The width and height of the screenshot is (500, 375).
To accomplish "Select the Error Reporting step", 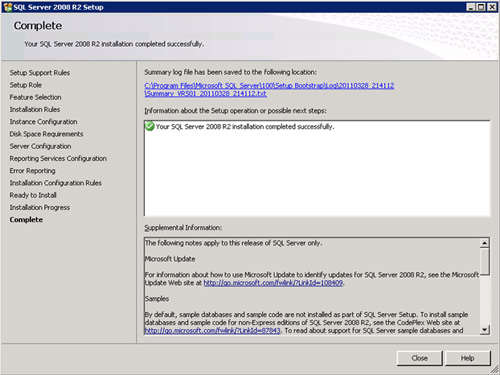I will [32, 171].
